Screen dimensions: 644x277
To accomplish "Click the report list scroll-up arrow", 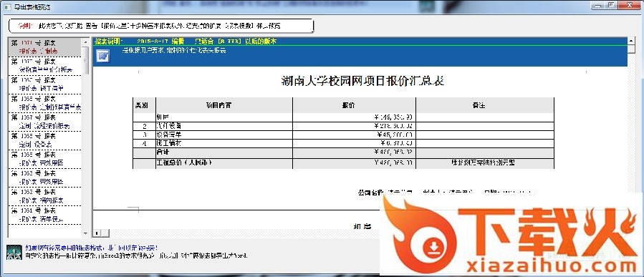I will tap(85, 42).
